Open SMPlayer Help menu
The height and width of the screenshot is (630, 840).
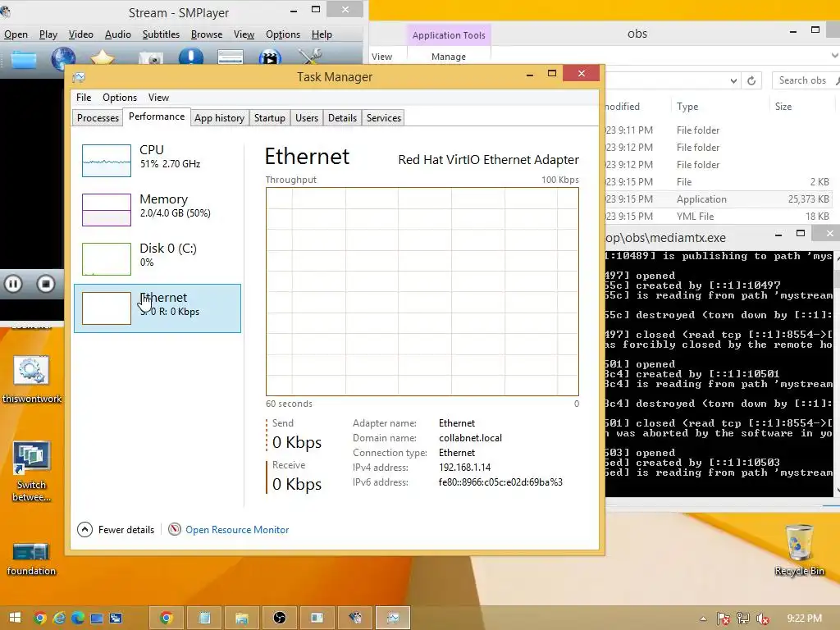coord(322,34)
